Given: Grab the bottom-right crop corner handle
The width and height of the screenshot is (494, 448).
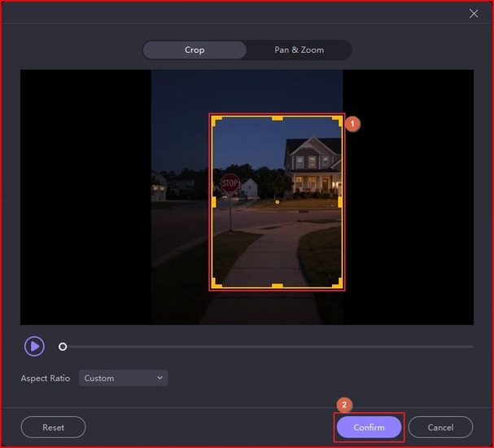Looking at the screenshot, I should pos(338,283).
